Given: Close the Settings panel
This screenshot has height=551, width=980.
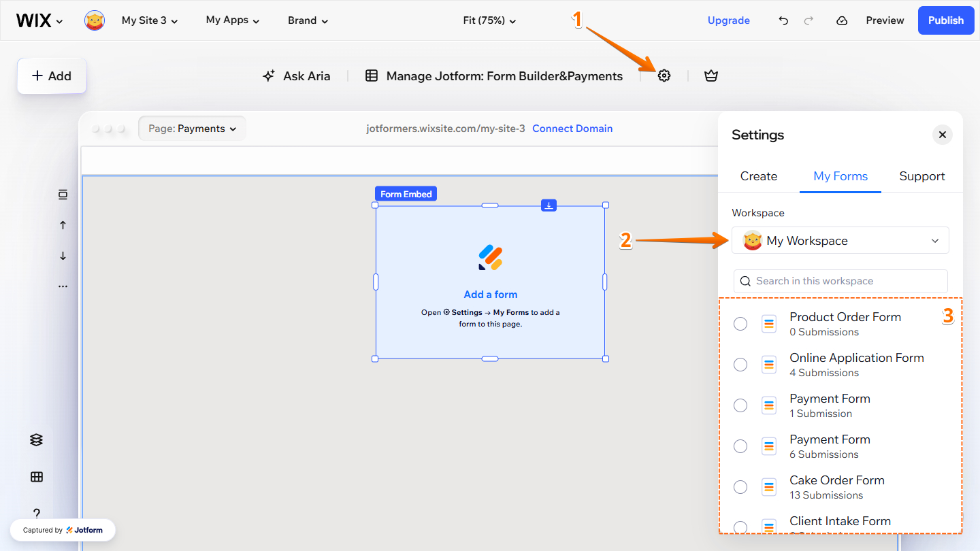Looking at the screenshot, I should click(943, 135).
